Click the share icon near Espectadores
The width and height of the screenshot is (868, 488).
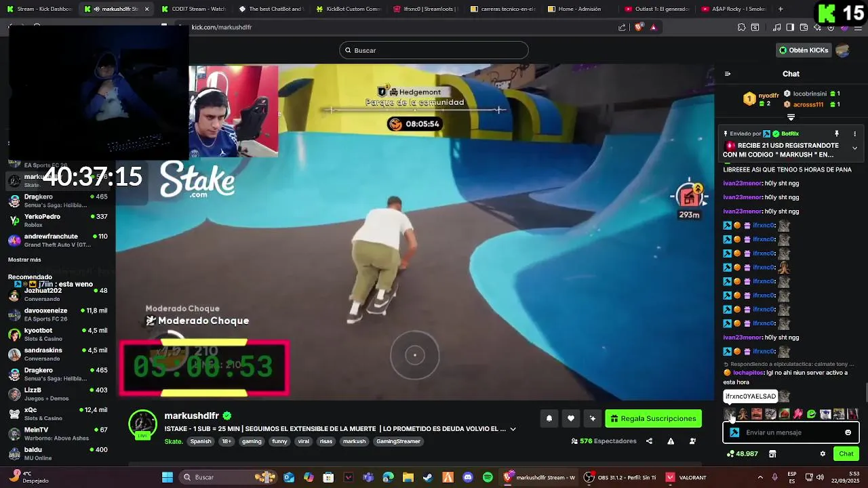649,441
